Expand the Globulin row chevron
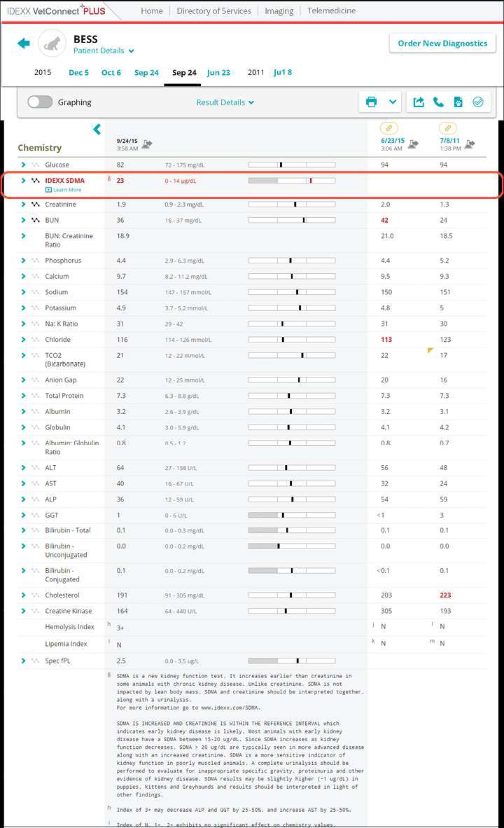 pyautogui.click(x=23, y=427)
